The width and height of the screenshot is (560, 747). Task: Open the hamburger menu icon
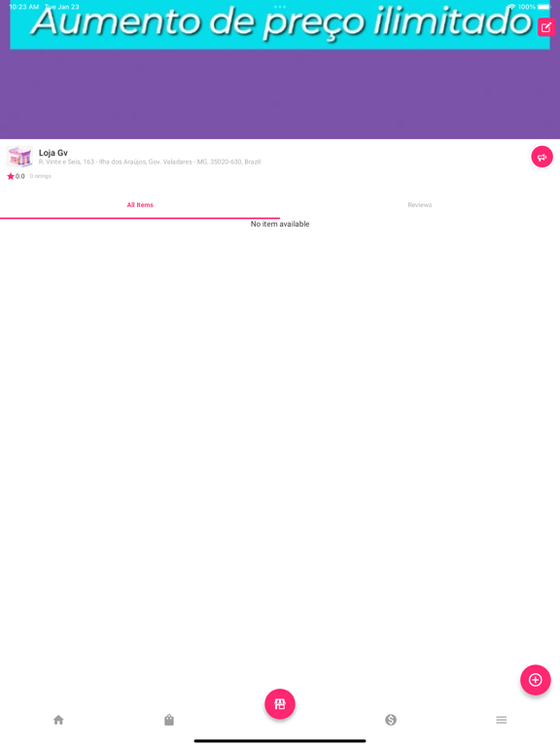(502, 720)
